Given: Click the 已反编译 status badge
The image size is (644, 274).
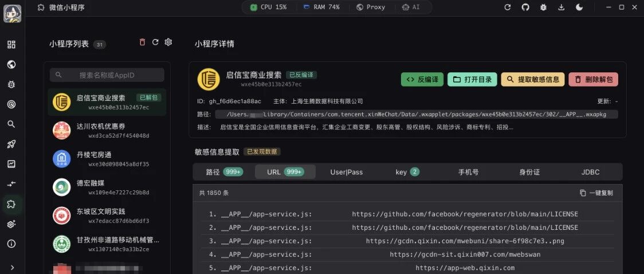Looking at the screenshot, I should pos(301,75).
